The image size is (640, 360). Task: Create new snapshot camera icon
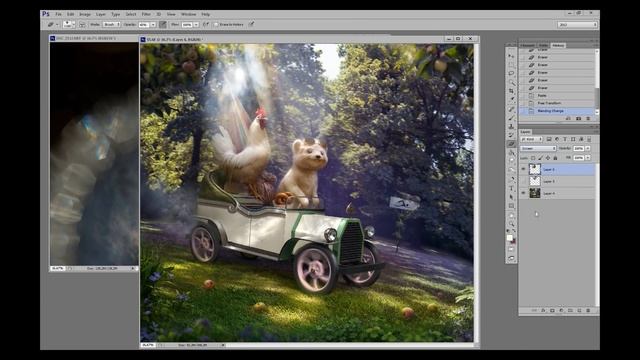578,118
